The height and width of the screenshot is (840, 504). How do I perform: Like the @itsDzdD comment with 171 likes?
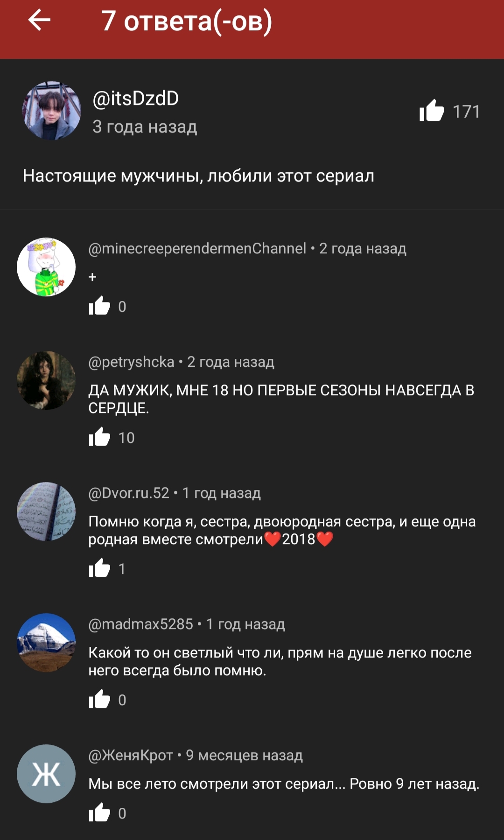coord(431,111)
